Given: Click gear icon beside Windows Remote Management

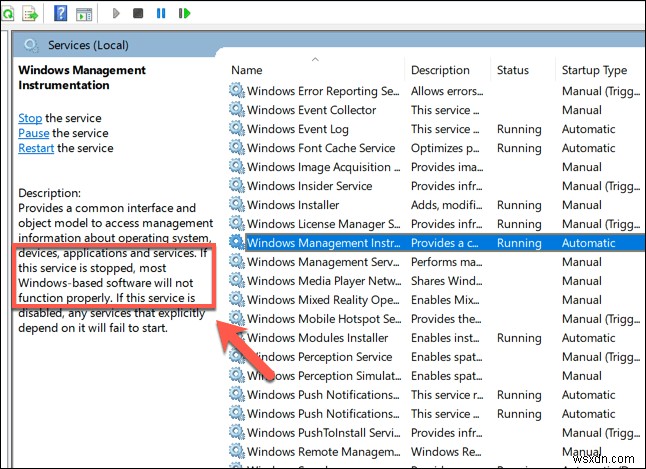Looking at the screenshot, I should coord(236,451).
